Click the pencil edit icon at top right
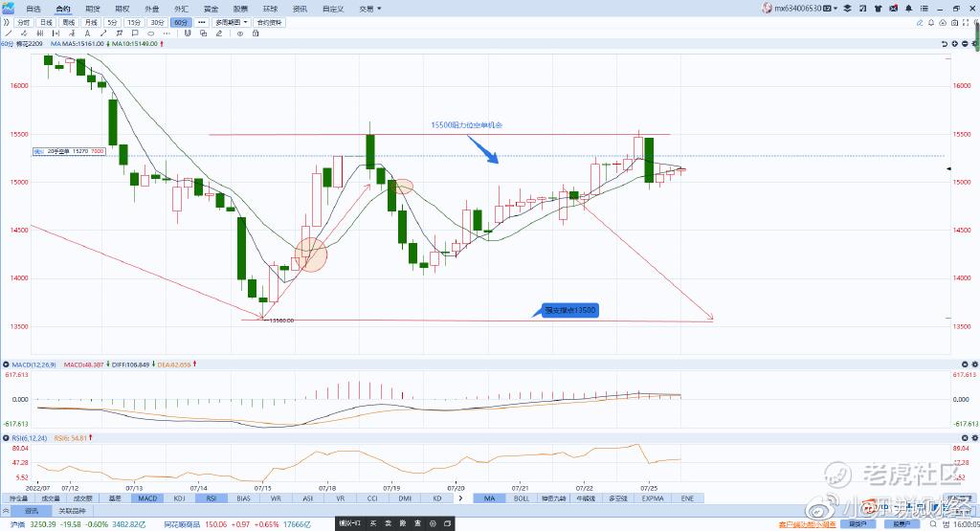This screenshot has width=980, height=531. coord(920,23)
